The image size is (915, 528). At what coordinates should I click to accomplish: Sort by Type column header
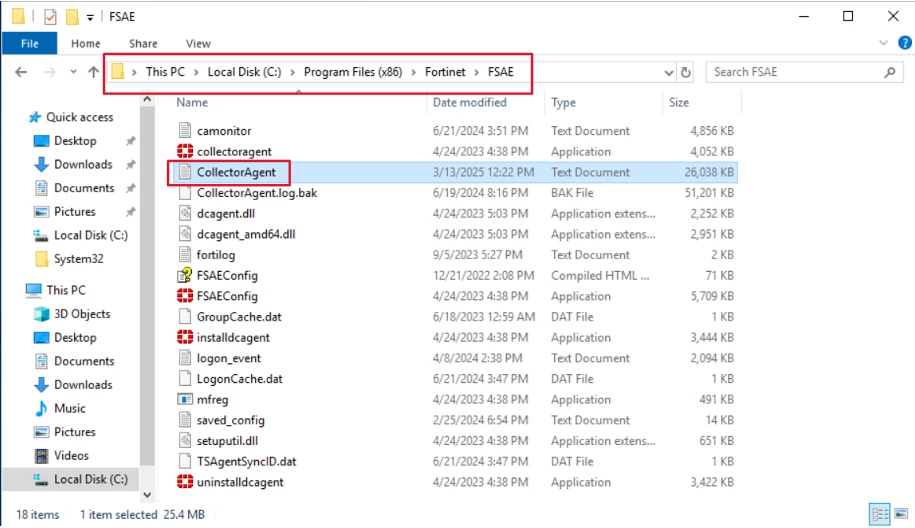point(563,102)
